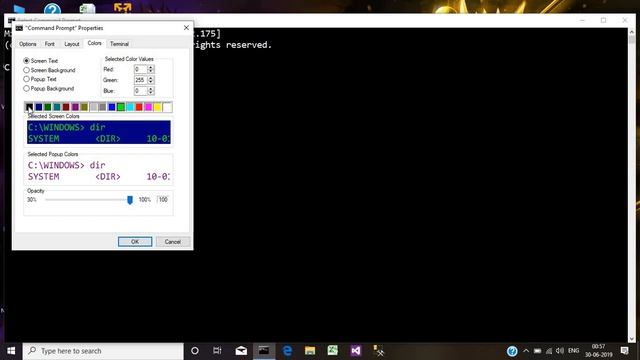Open Properties dialog title bar system icon
640x360 pixels.
[19, 28]
